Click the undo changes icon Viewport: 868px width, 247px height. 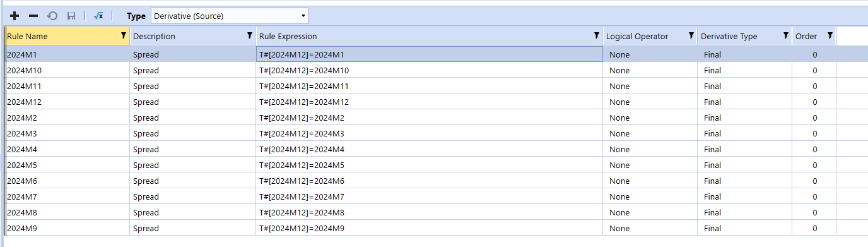52,16
